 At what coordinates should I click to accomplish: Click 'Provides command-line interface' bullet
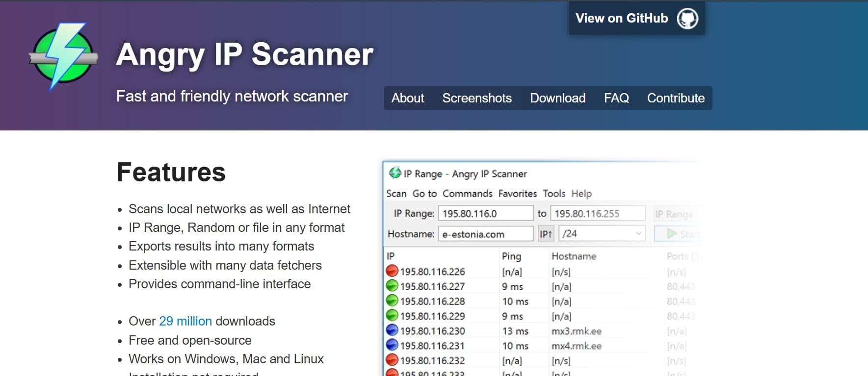coord(219,284)
